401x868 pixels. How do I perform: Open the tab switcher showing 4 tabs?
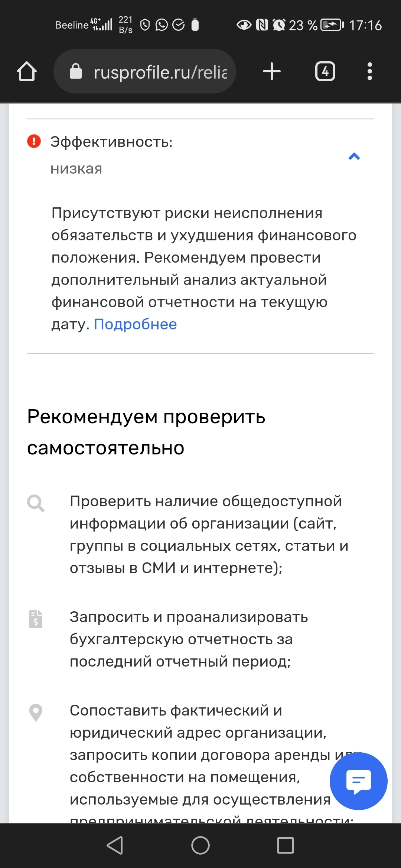(325, 71)
